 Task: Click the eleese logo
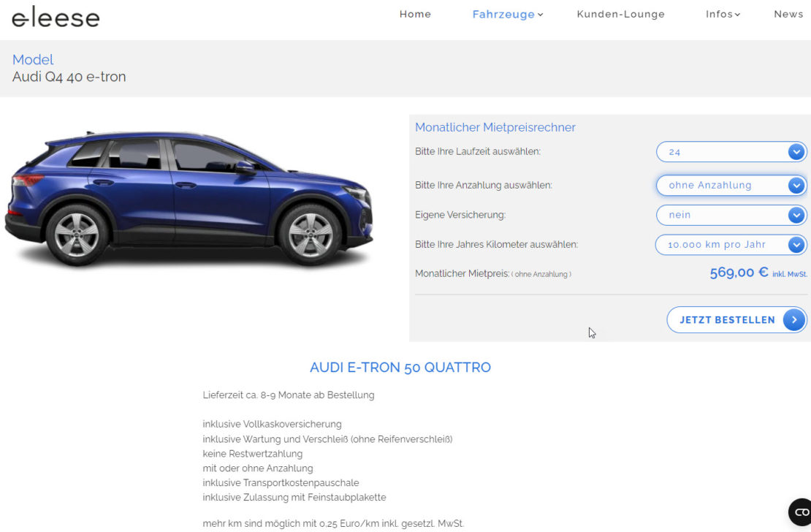point(56,17)
